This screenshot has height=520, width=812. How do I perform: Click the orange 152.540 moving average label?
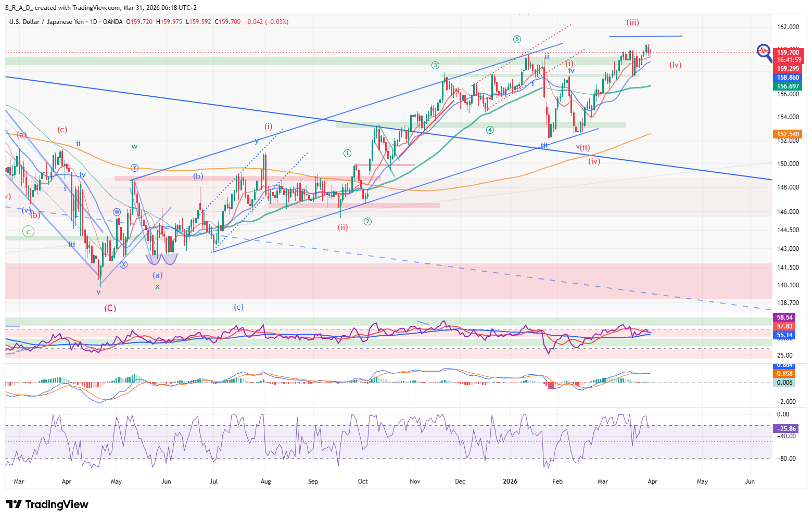coord(788,134)
